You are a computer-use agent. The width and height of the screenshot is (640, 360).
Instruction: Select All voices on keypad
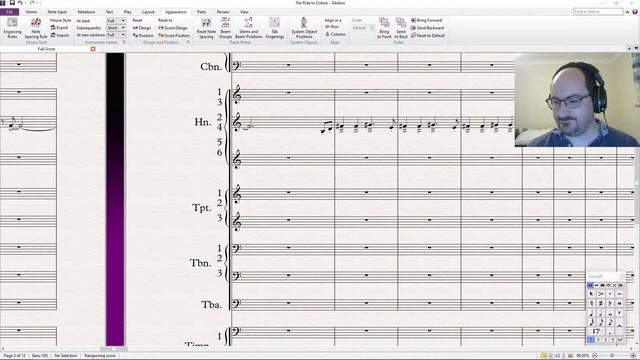[620, 340]
